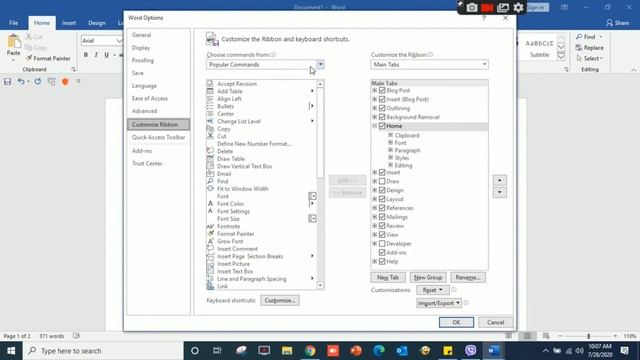The image size is (640, 360).
Task: Click commands list scrollbar down arrow
Action: (320, 286)
